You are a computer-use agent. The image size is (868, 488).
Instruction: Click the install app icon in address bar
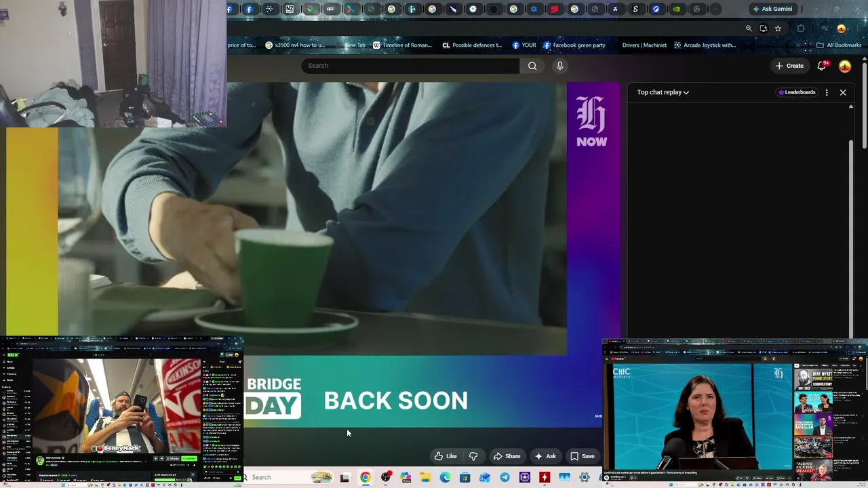pos(764,28)
